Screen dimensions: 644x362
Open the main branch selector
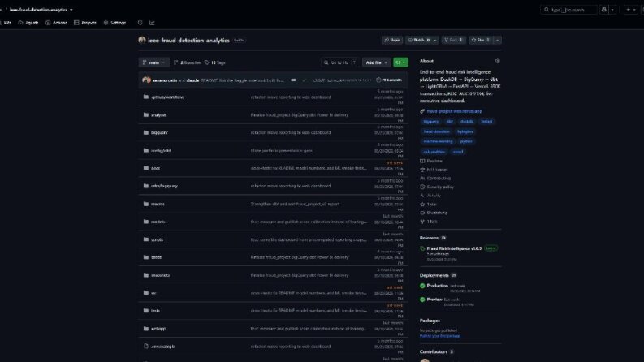point(153,62)
